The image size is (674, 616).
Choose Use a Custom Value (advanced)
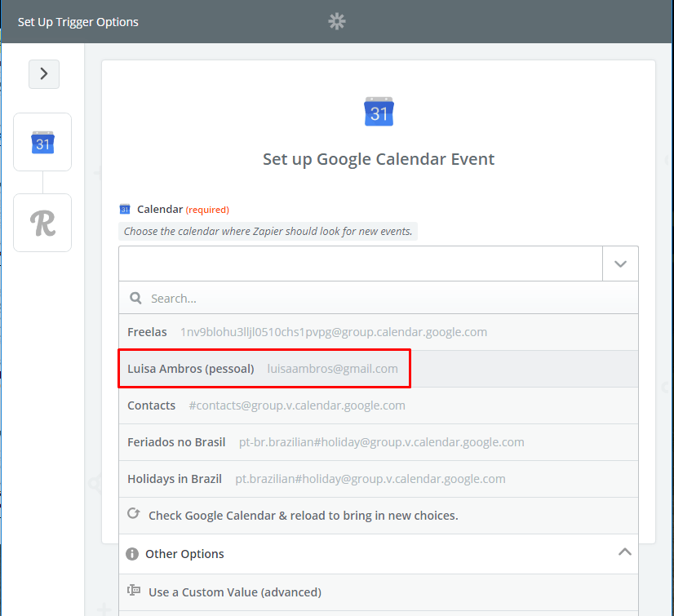tap(235, 592)
